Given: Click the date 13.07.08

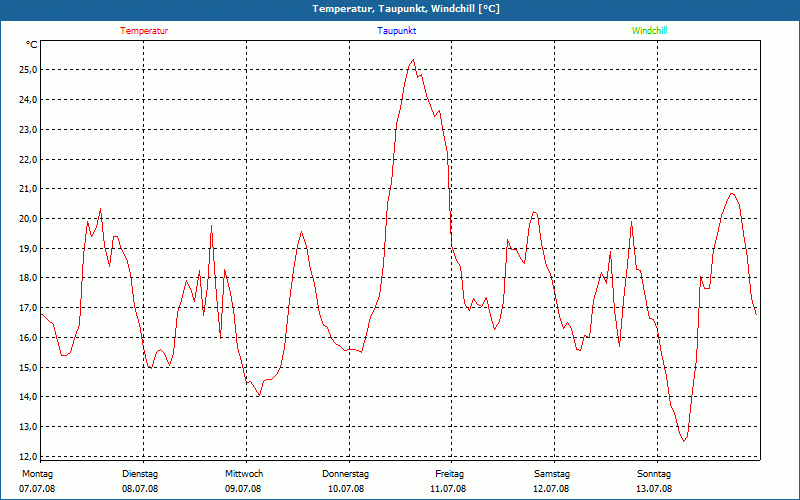Looking at the screenshot, I should (654, 489).
